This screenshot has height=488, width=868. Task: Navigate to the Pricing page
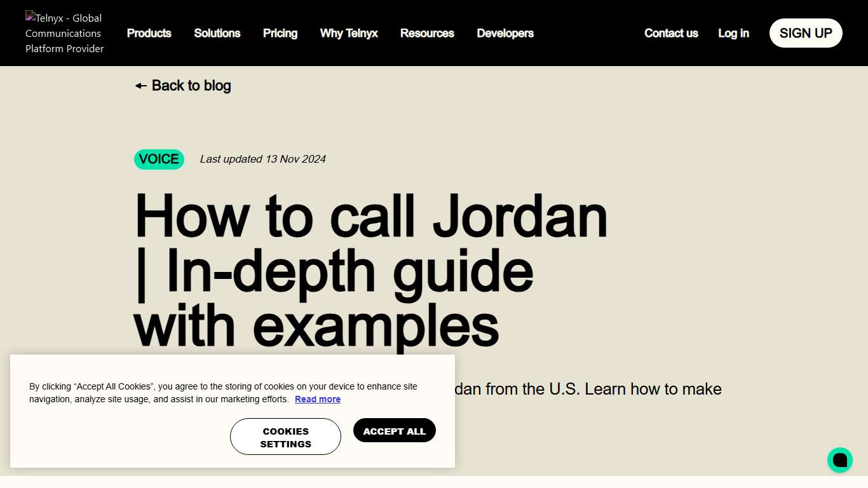tap(280, 33)
